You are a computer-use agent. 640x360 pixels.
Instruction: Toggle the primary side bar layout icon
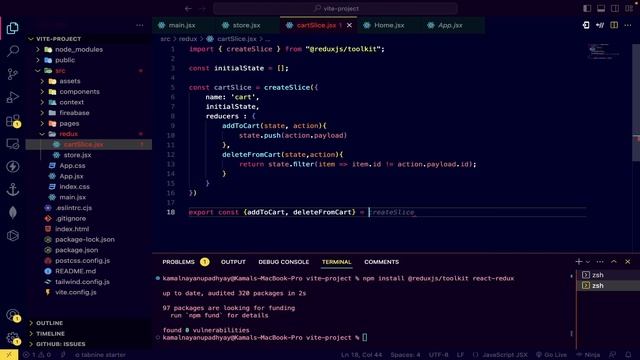587,9
